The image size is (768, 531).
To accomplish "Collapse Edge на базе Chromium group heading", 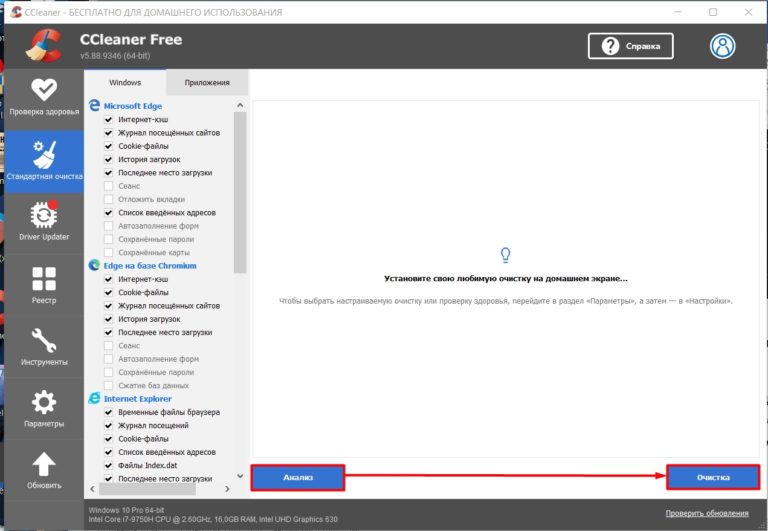I will (x=150, y=266).
